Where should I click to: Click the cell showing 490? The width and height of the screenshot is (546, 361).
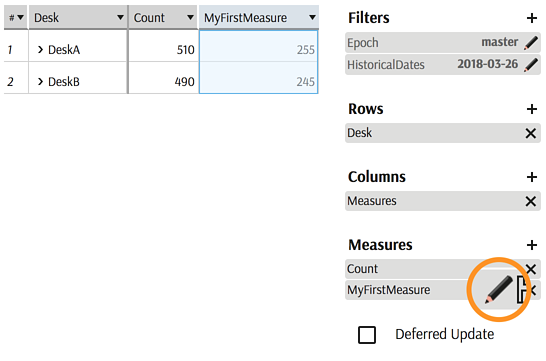163,78
